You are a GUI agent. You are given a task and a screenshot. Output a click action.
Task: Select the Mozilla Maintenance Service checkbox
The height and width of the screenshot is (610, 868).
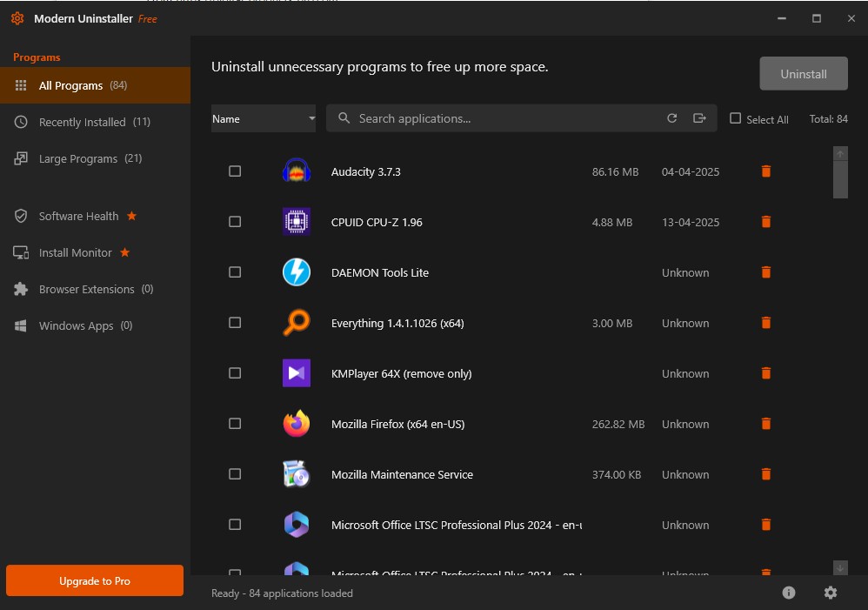click(235, 474)
